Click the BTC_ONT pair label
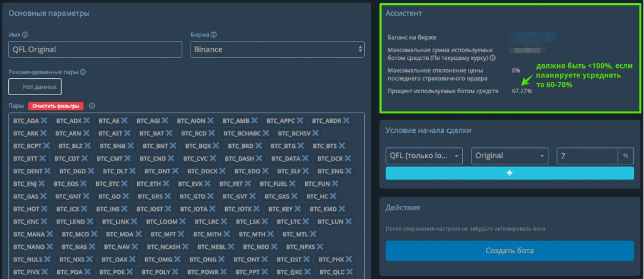Image resolution: width=644 pixels, height=279 pixels. [246, 259]
